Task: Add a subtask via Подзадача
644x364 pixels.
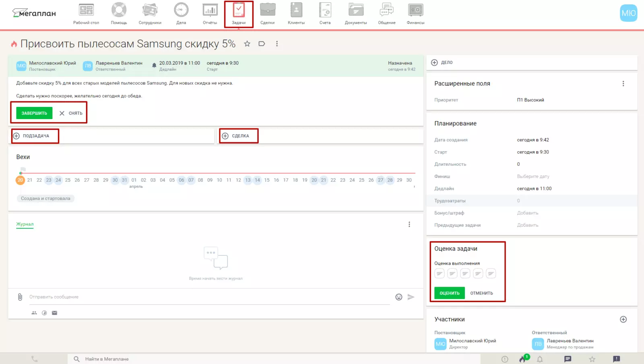Action: 31,136
